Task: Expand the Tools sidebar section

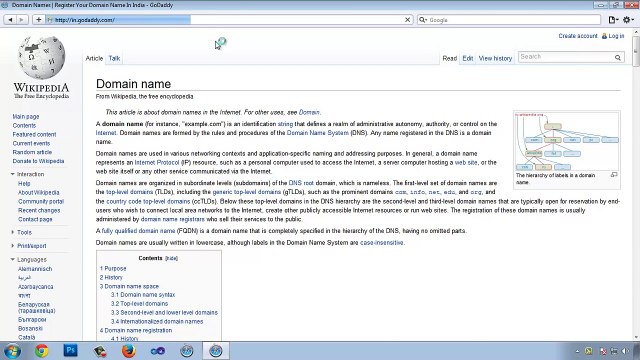Action: (13, 232)
